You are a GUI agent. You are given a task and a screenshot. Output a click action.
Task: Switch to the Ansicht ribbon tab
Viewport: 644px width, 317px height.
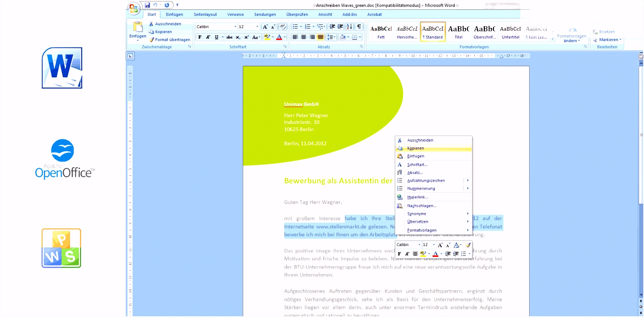point(325,14)
